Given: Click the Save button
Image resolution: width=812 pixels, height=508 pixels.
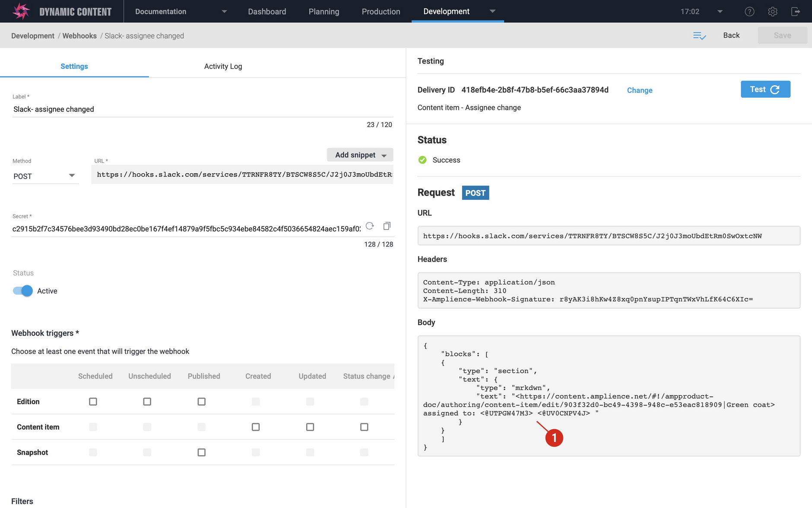Looking at the screenshot, I should pyautogui.click(x=782, y=35).
